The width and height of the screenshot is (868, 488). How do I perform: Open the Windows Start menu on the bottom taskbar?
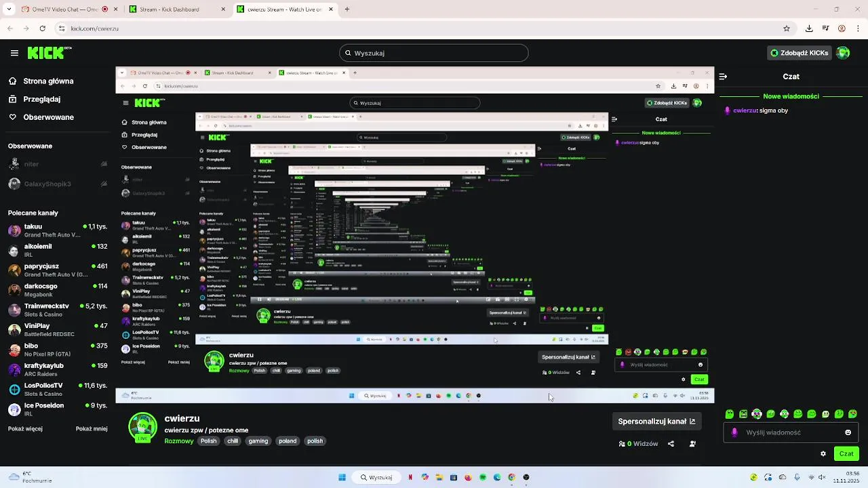[342, 477]
